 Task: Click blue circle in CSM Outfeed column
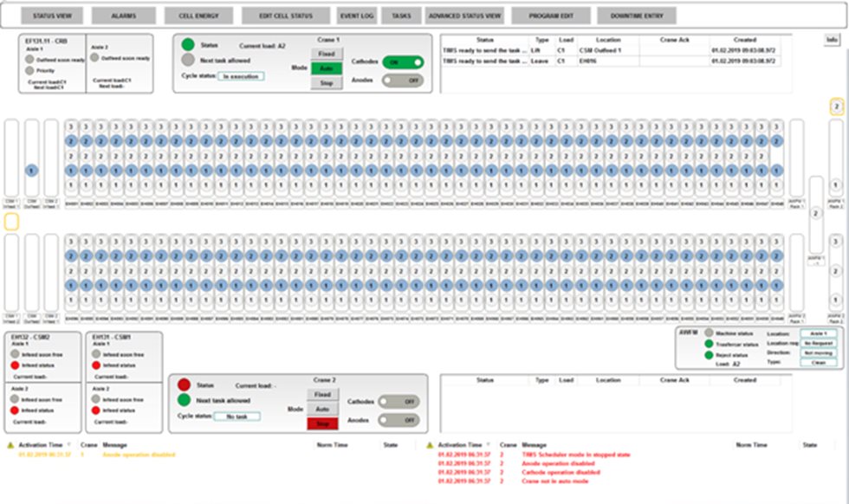click(31, 171)
